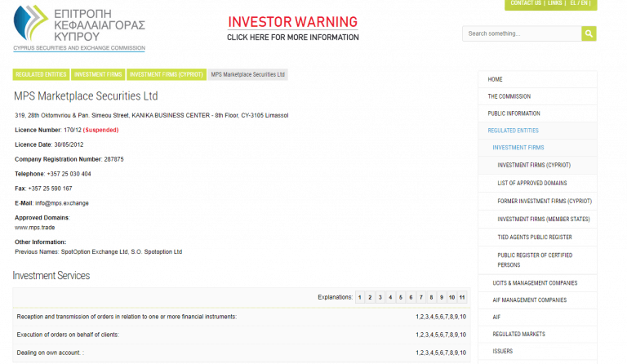Screen dimensions: 627x364
Task: Click Click Here For More Information text
Action: [x=293, y=38]
